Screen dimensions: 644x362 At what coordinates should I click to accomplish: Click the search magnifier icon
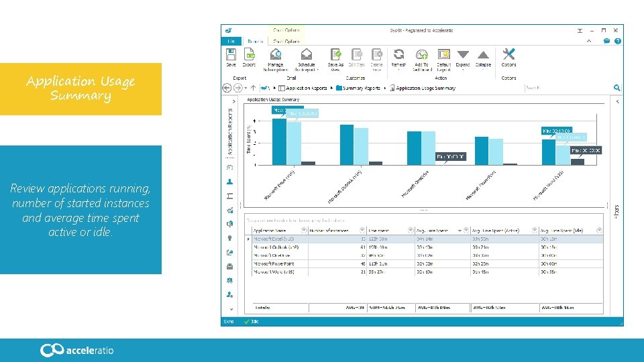click(616, 88)
